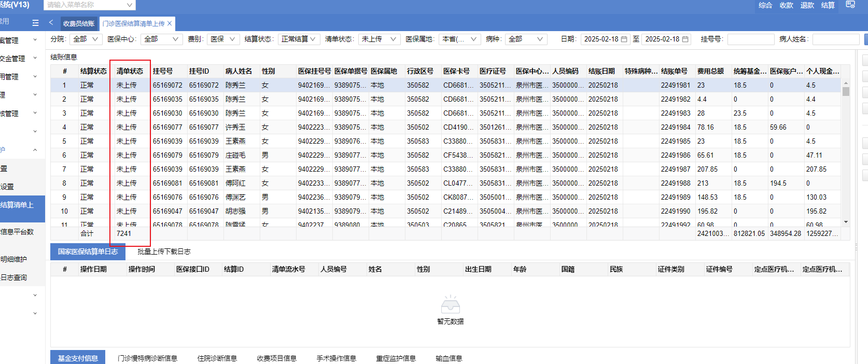Select row with patient 胡志强
The width and height of the screenshot is (868, 364).
[x=445, y=211]
